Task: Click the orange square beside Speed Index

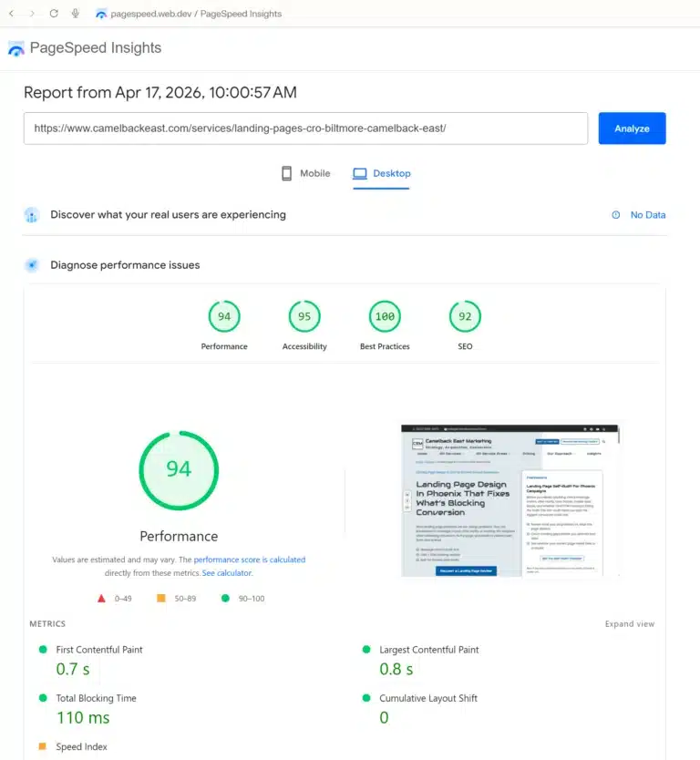Action: 43,746
